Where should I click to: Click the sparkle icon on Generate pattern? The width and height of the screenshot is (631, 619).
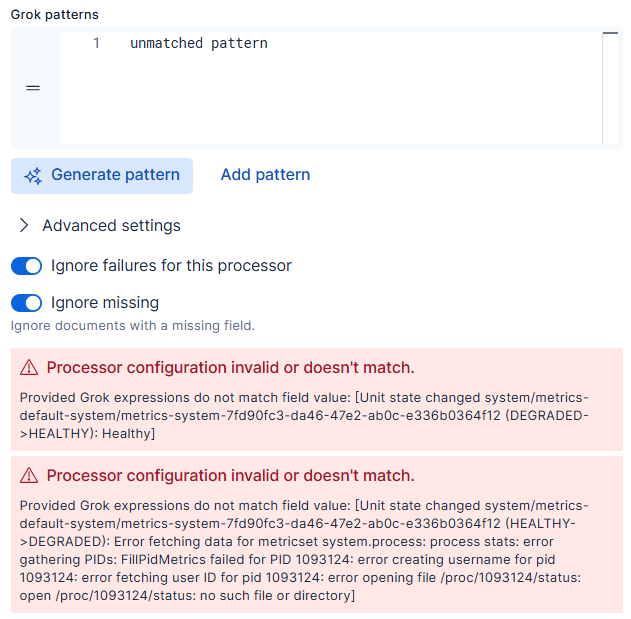click(33, 175)
